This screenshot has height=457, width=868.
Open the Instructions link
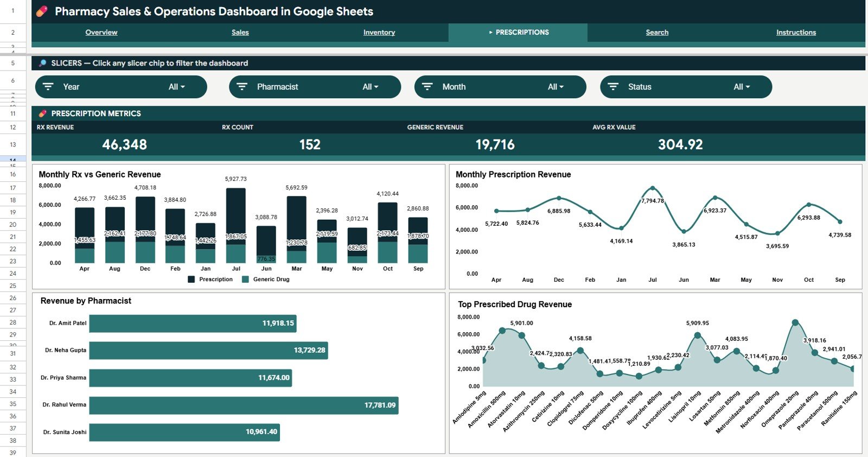[x=796, y=33]
